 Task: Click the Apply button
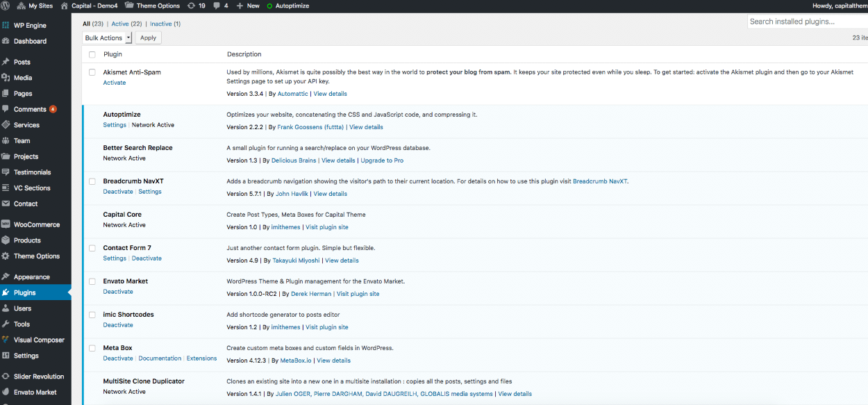pyautogui.click(x=148, y=38)
